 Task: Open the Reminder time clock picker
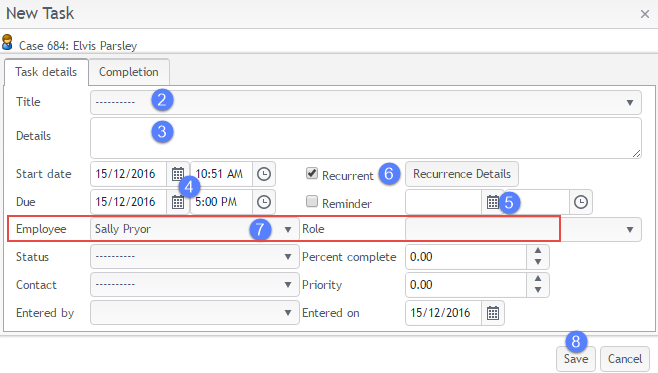[x=581, y=202]
